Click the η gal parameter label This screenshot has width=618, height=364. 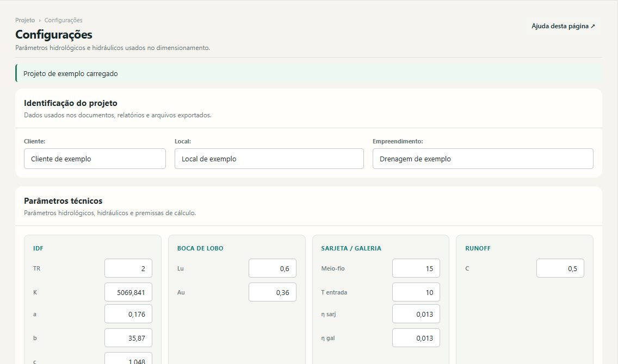pyautogui.click(x=328, y=338)
